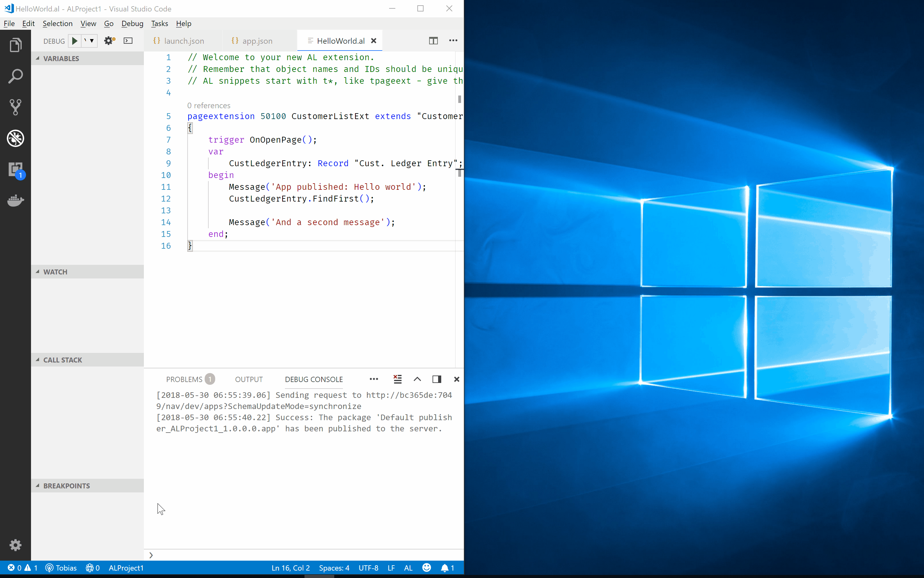This screenshot has width=924, height=578.
Task: Open the Tasks menu
Action: [x=159, y=23]
